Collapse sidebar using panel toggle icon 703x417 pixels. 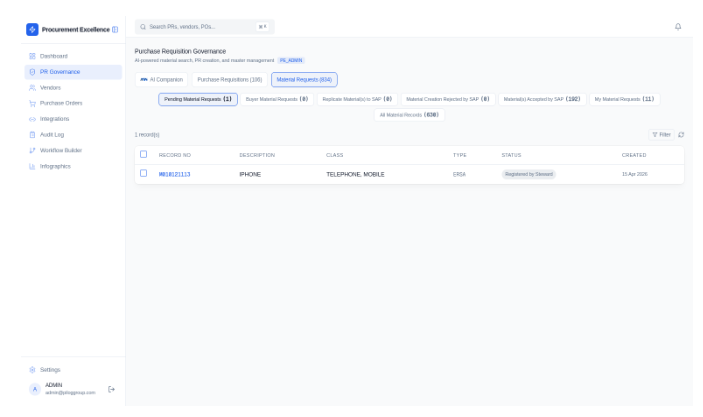click(115, 30)
